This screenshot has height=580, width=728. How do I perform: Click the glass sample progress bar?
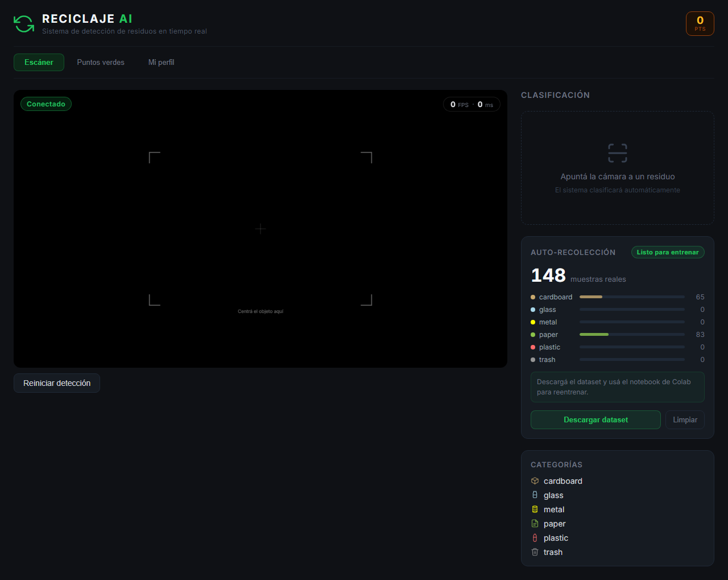(632, 310)
